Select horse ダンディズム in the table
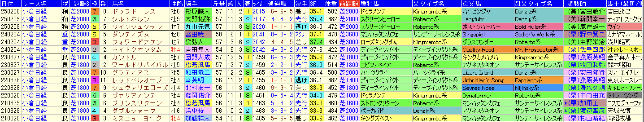This screenshot has height=122, width=644. 131,35
